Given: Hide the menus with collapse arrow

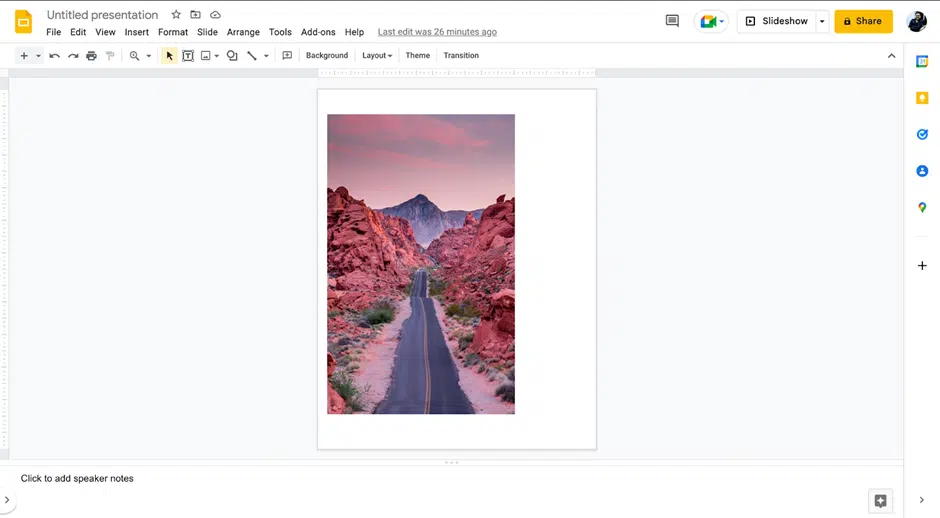Looking at the screenshot, I should tap(891, 56).
